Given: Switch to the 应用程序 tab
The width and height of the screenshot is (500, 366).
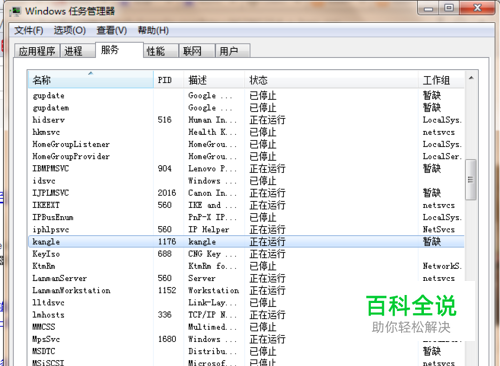Looking at the screenshot, I should click(37, 51).
